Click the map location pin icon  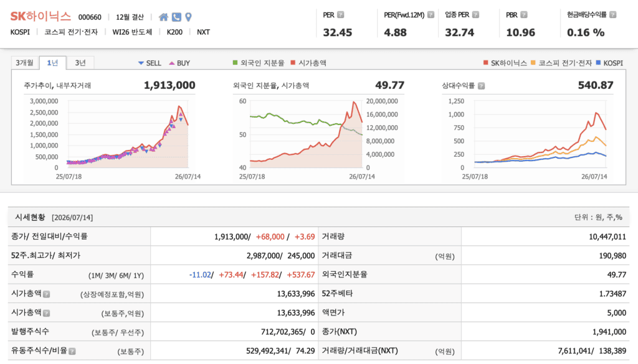click(x=188, y=17)
